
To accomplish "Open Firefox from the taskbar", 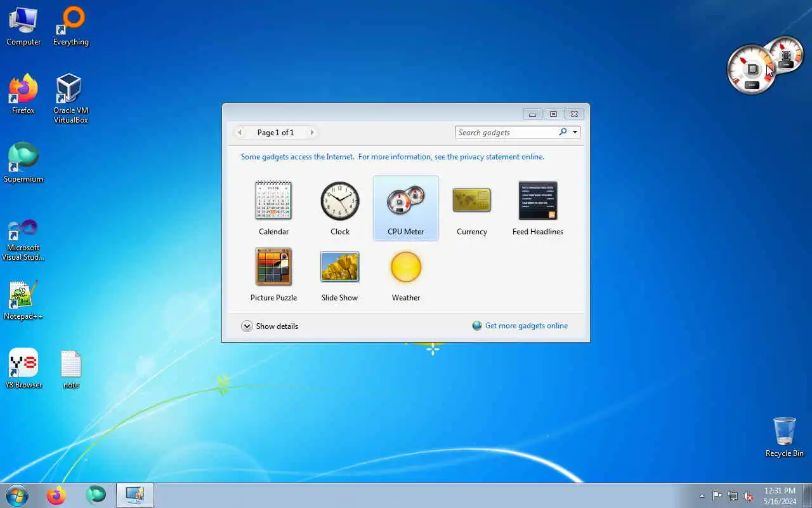I will 56,495.
